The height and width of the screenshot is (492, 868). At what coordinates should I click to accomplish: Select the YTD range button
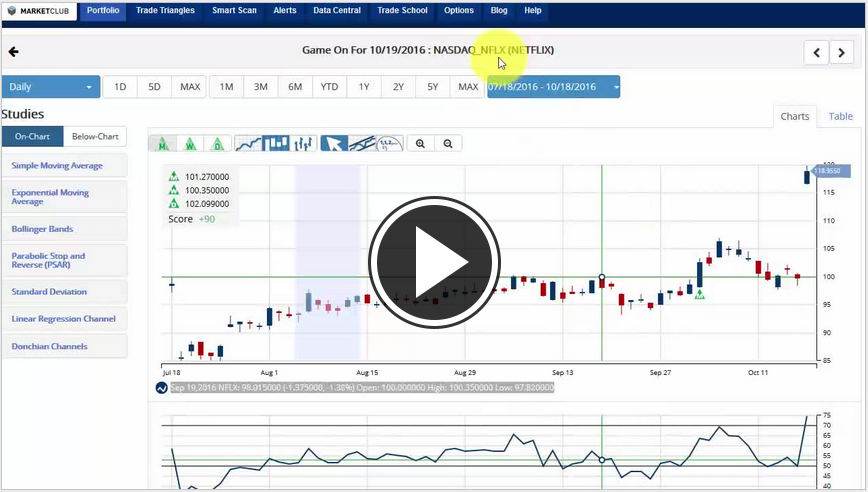329,87
